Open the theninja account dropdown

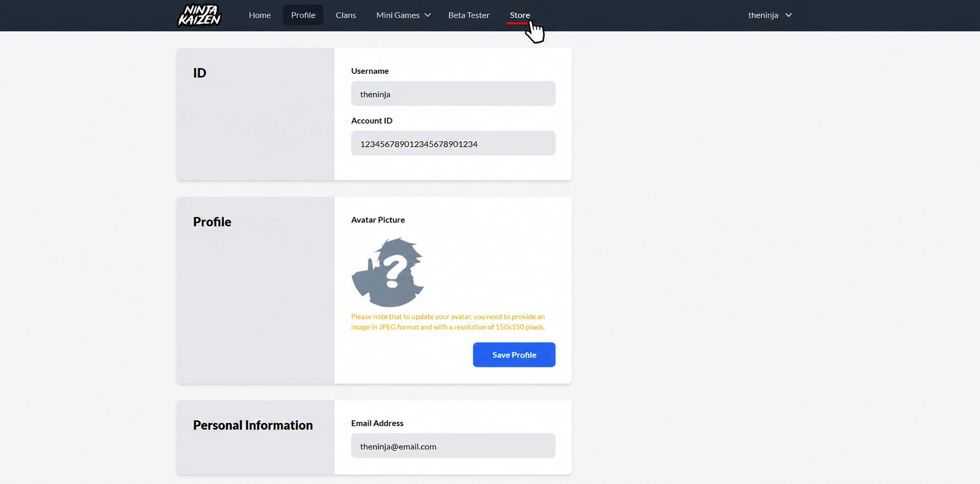coord(770,15)
